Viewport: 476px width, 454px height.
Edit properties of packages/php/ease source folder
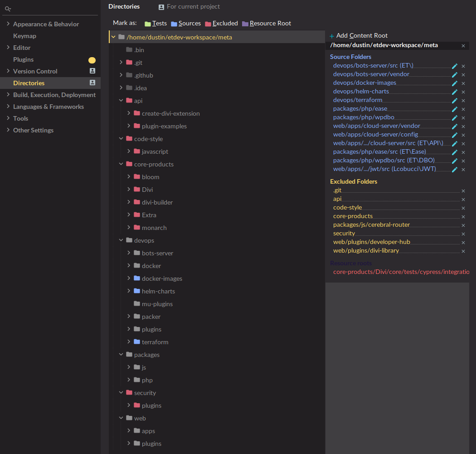[454, 109]
